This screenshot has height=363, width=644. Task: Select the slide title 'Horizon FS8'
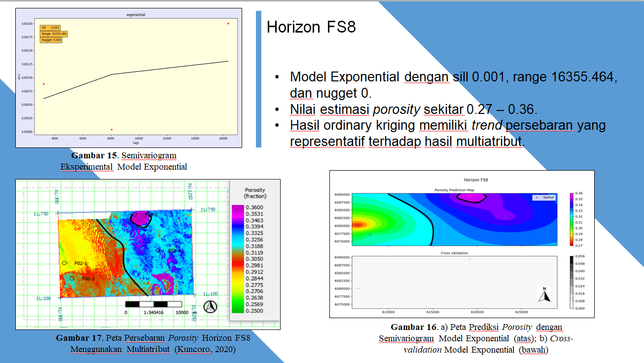(x=311, y=27)
